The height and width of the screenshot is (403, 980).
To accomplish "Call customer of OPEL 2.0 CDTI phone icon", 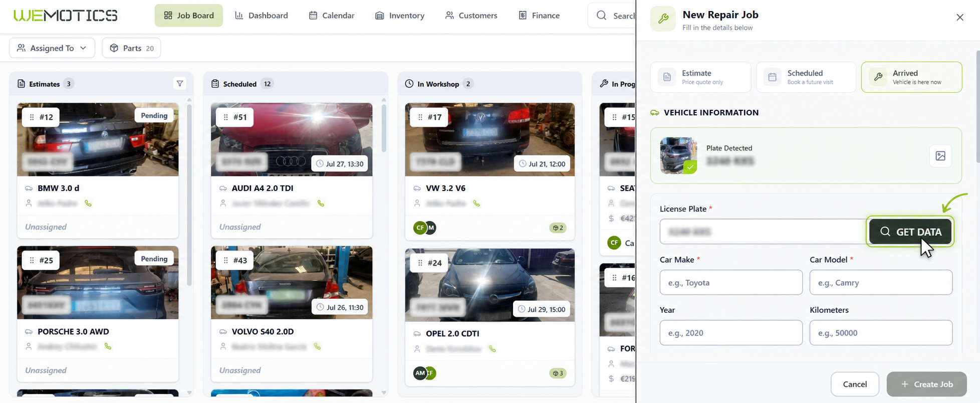I will coord(493,349).
